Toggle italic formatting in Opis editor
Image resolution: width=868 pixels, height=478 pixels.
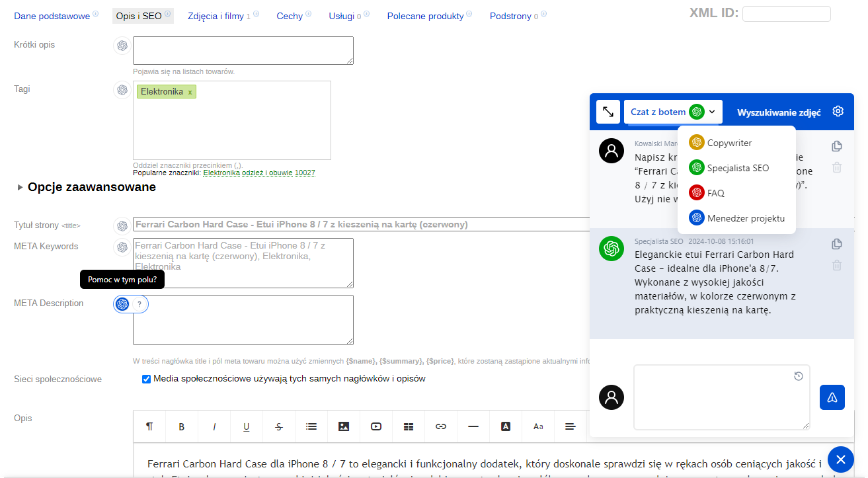(x=214, y=426)
